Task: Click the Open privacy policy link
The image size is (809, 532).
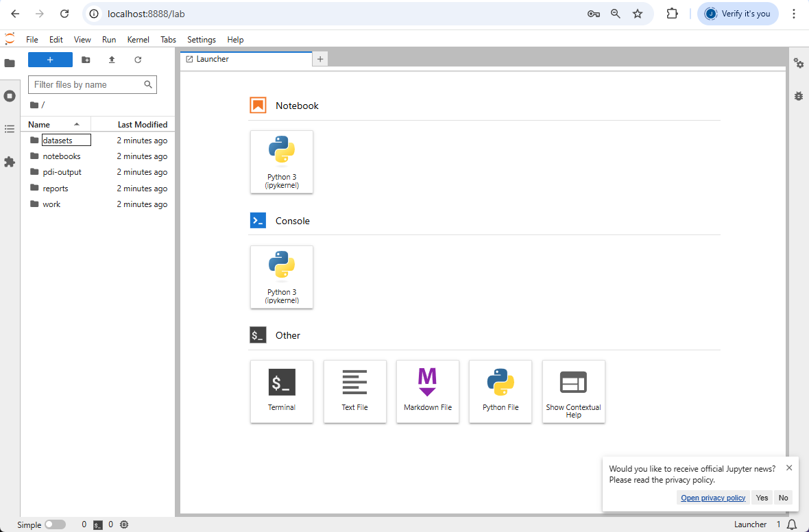Action: pos(713,498)
